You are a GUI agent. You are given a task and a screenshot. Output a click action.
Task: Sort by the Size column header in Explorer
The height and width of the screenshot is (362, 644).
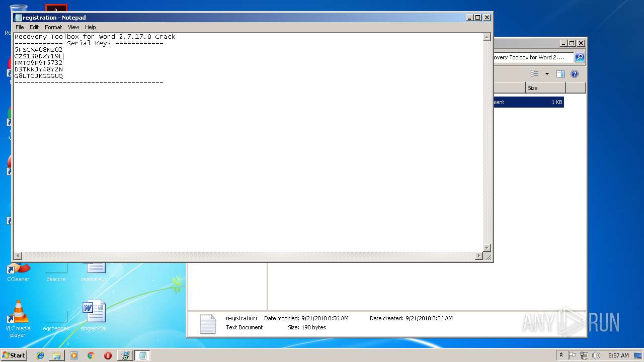(x=545, y=88)
